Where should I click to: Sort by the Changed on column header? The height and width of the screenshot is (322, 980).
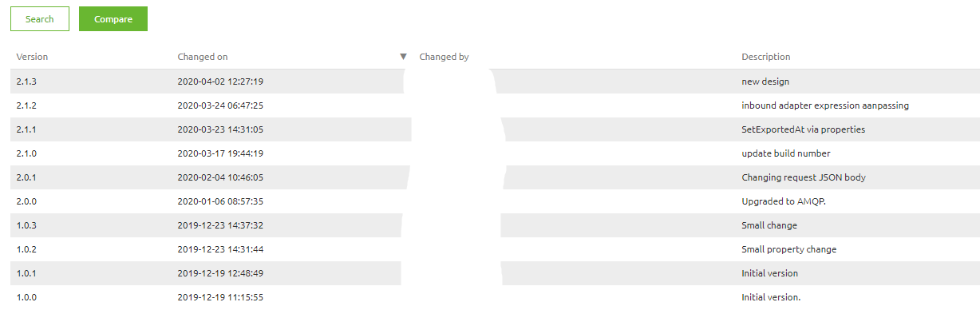(203, 57)
